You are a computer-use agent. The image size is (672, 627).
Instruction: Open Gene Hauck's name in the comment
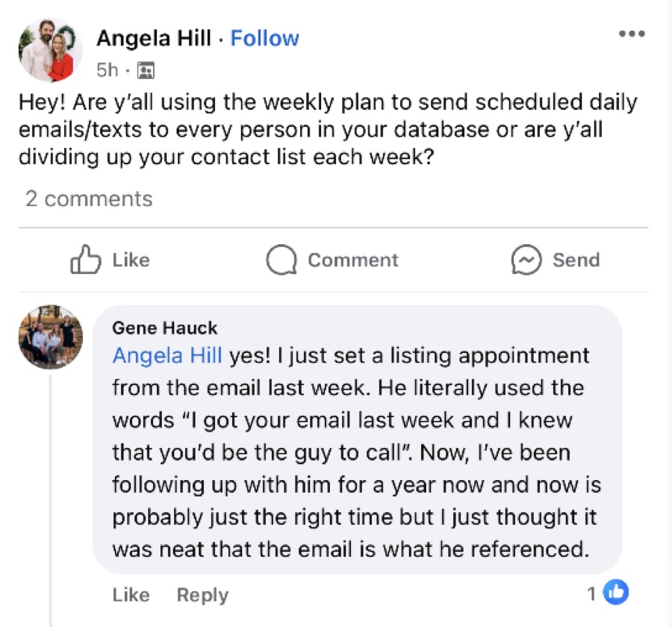point(164,328)
